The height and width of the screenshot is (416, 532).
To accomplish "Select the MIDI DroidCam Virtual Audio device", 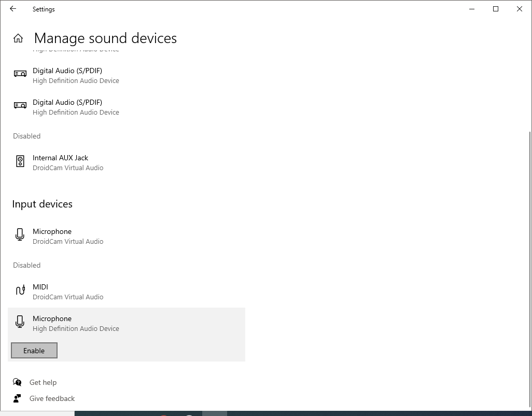I will 126,292.
